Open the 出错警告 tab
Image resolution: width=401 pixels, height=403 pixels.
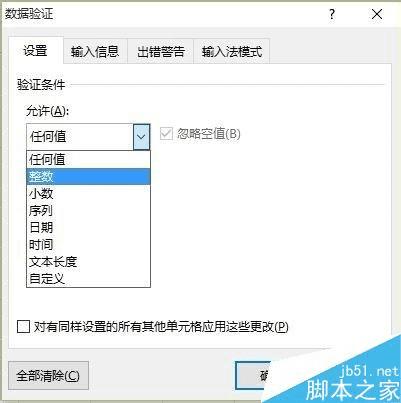click(x=161, y=51)
